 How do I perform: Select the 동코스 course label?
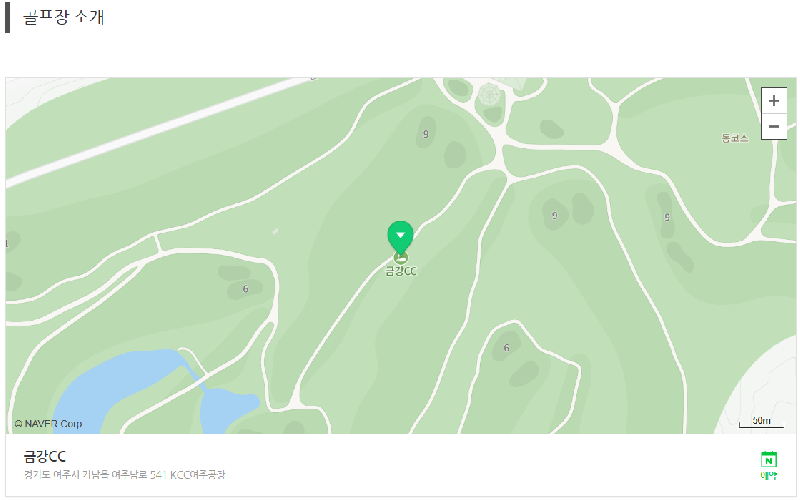pyautogui.click(x=735, y=138)
